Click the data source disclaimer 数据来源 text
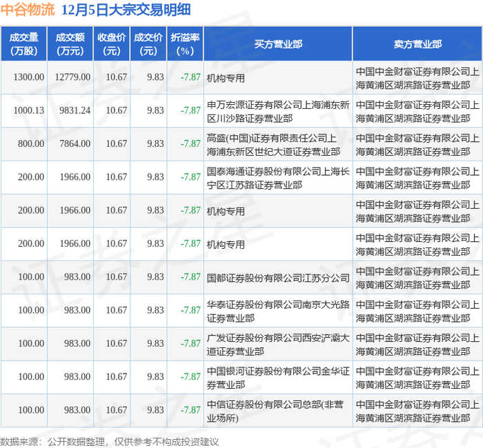The image size is (483, 448). [x=109, y=442]
